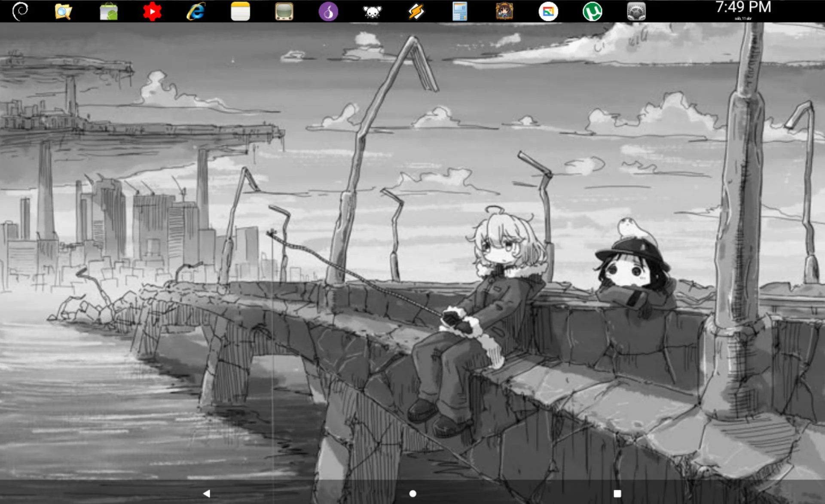
Task: Open the retro TV video app
Action: 284,11
